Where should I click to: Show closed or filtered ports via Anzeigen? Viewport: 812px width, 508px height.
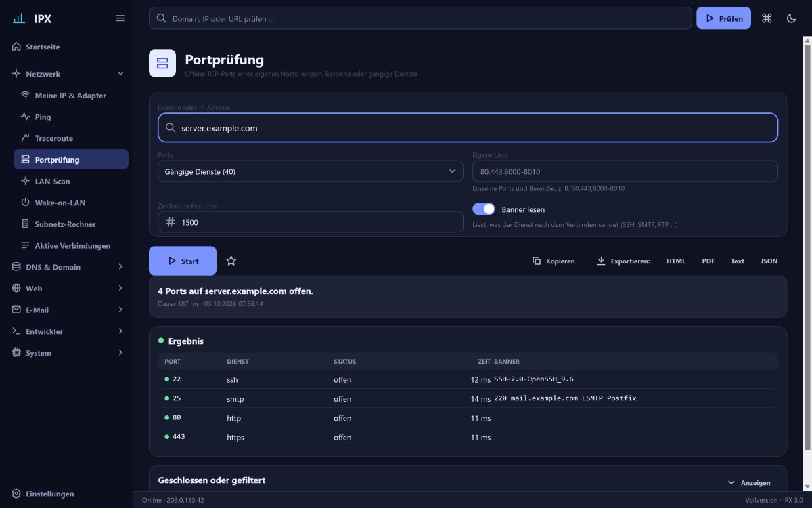(x=749, y=483)
